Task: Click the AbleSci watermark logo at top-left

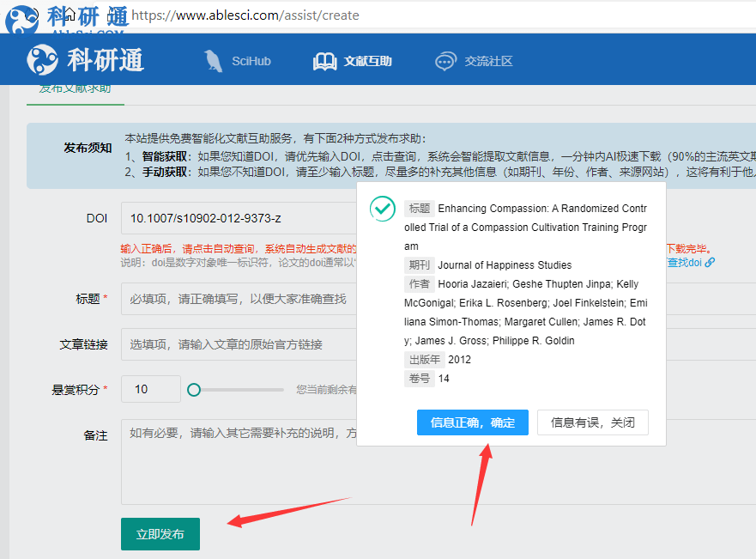Action: 24,19
